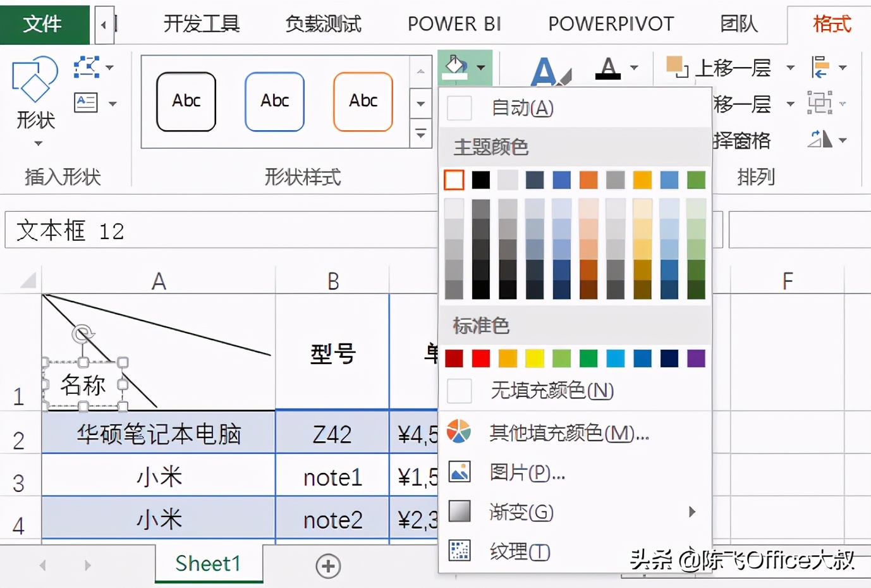Click the new sheet plus button
Image resolution: width=871 pixels, height=588 pixels.
click(x=328, y=565)
